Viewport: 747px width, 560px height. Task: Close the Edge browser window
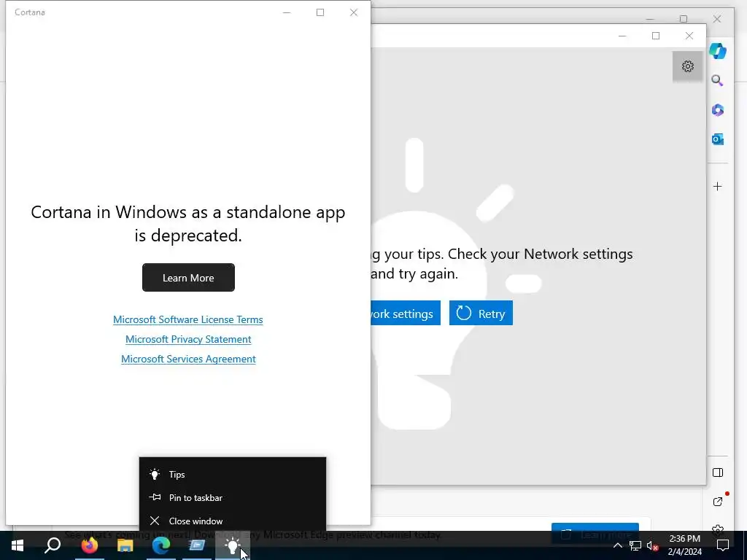(717, 18)
